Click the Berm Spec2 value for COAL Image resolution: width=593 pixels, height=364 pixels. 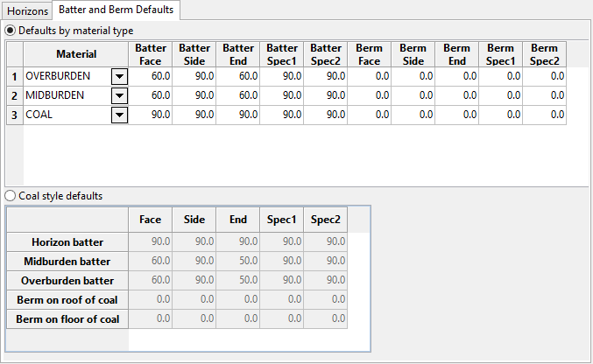[x=545, y=115]
